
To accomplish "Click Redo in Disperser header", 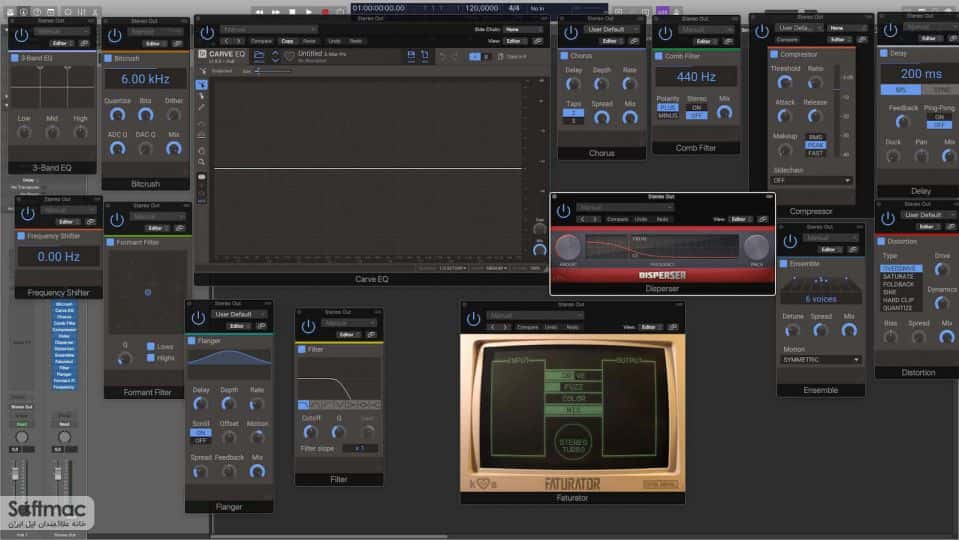I will 662,219.
